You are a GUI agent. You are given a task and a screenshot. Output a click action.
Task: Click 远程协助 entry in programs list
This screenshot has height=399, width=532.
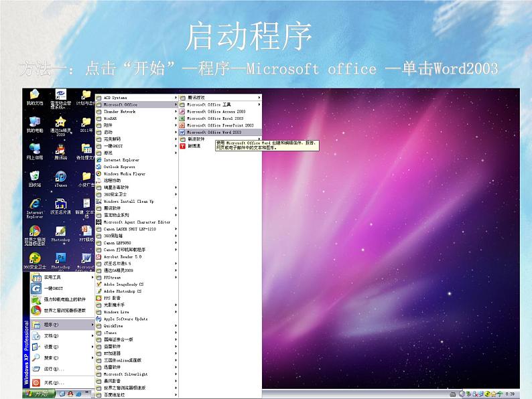coord(137,180)
